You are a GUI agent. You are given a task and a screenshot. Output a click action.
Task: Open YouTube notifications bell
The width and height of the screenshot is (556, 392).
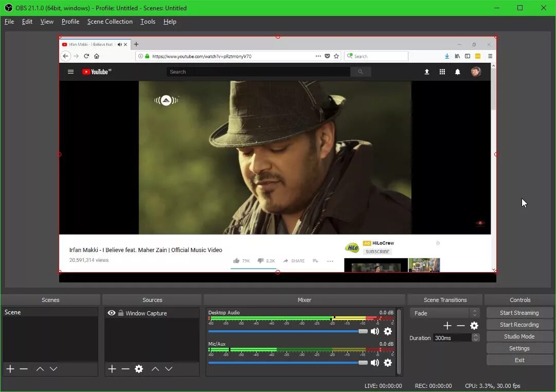tap(458, 72)
